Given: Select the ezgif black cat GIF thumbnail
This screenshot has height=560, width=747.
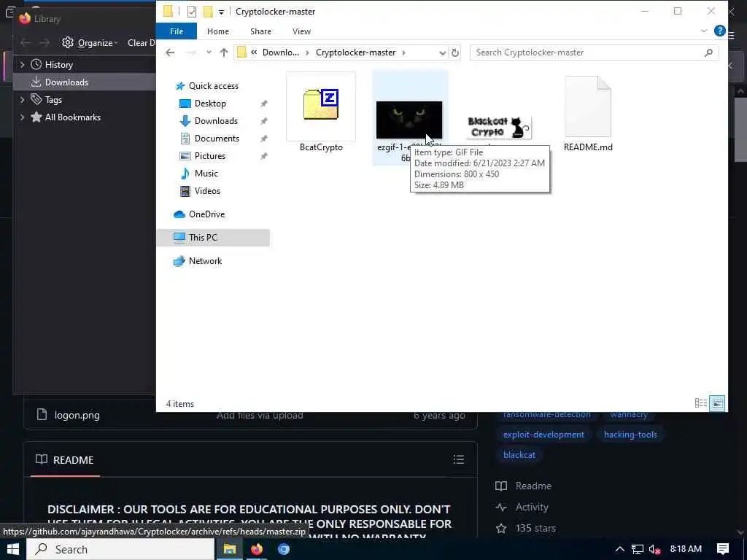Looking at the screenshot, I should tap(409, 120).
